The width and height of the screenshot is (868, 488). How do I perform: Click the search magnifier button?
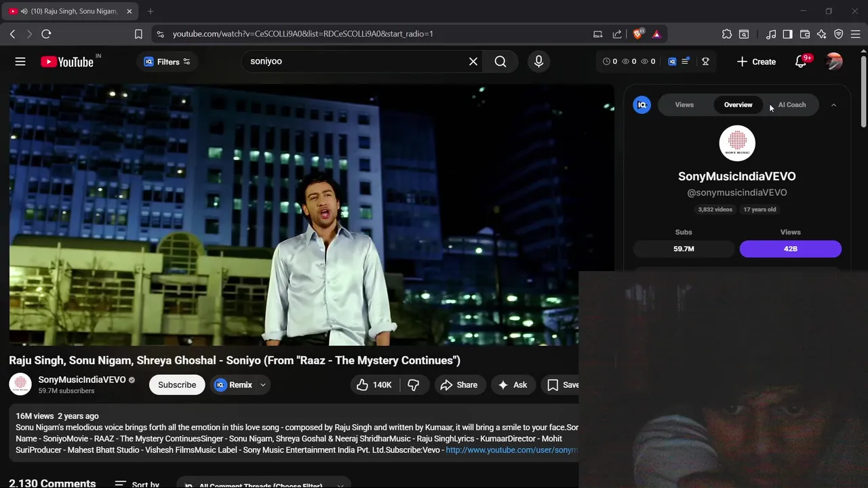pyautogui.click(x=500, y=62)
